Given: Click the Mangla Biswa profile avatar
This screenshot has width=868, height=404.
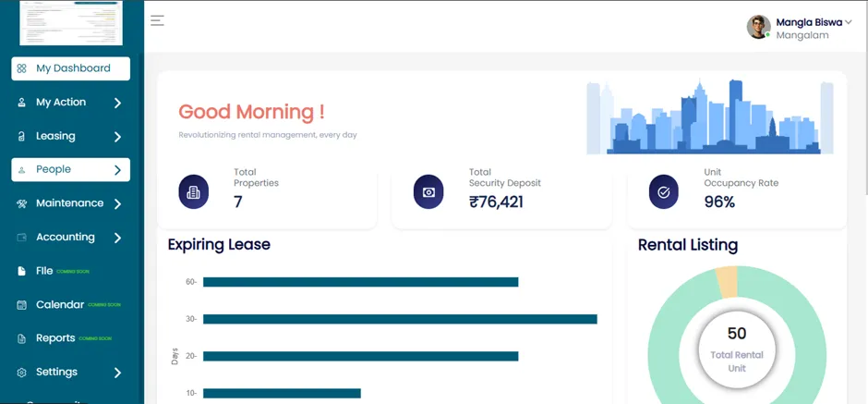Looking at the screenshot, I should click(x=758, y=27).
